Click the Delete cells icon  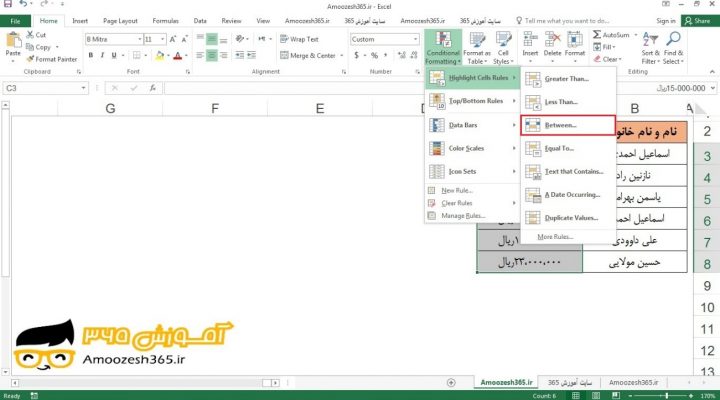pyautogui.click(x=552, y=39)
